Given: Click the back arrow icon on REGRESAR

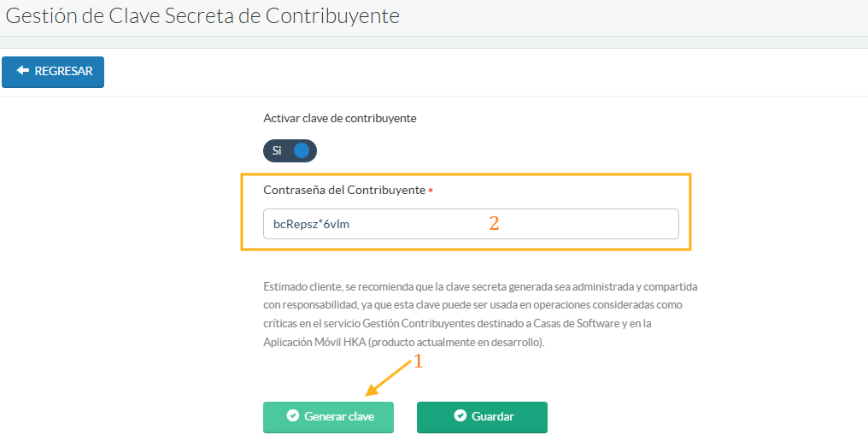Looking at the screenshot, I should coord(23,71).
